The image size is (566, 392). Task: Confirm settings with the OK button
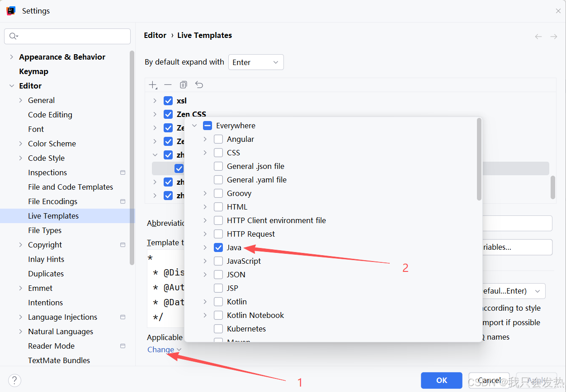(442, 380)
